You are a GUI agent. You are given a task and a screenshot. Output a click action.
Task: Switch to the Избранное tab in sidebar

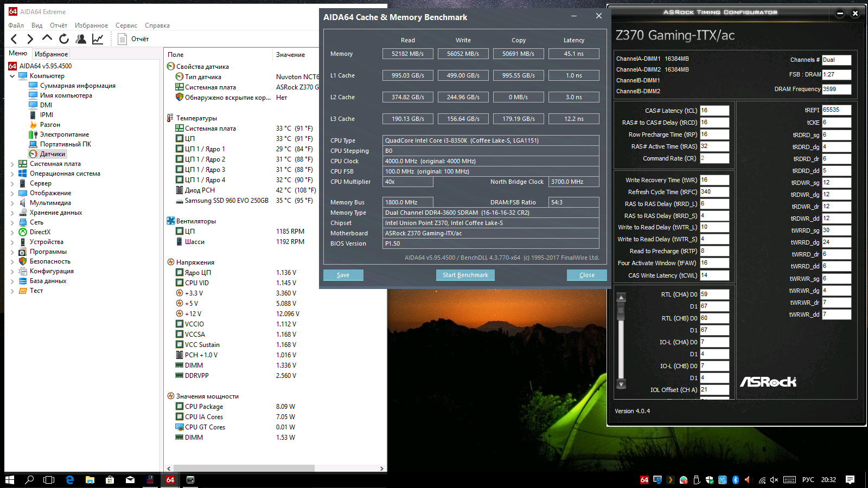click(52, 54)
